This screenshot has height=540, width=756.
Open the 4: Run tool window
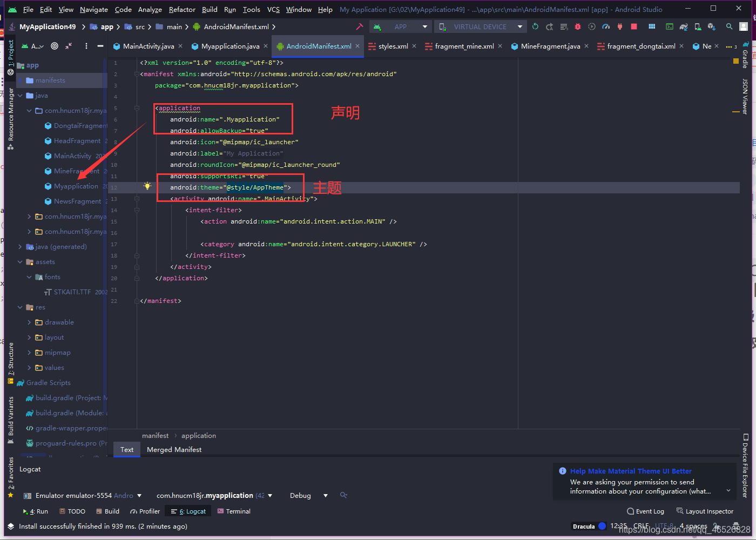tap(36, 511)
